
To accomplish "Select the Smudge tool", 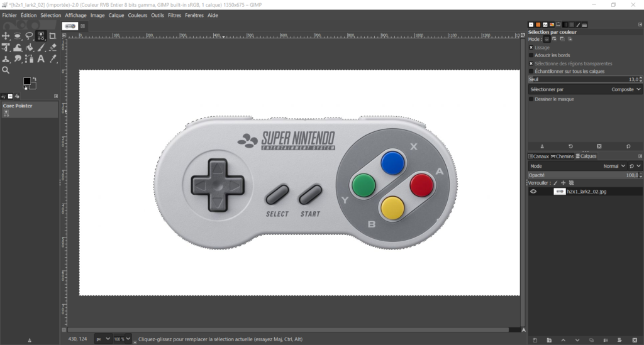I will tap(17, 59).
